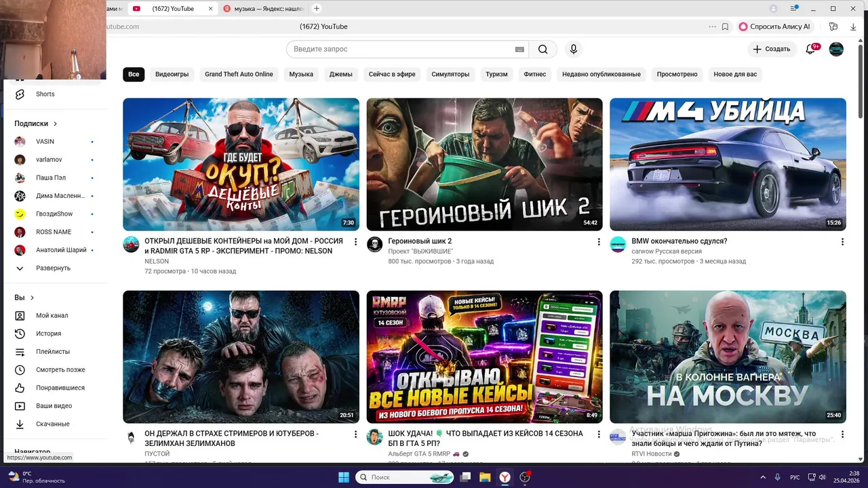Open options for Зелимхан Зелимханов video
The image size is (868, 488).
(x=355, y=434)
